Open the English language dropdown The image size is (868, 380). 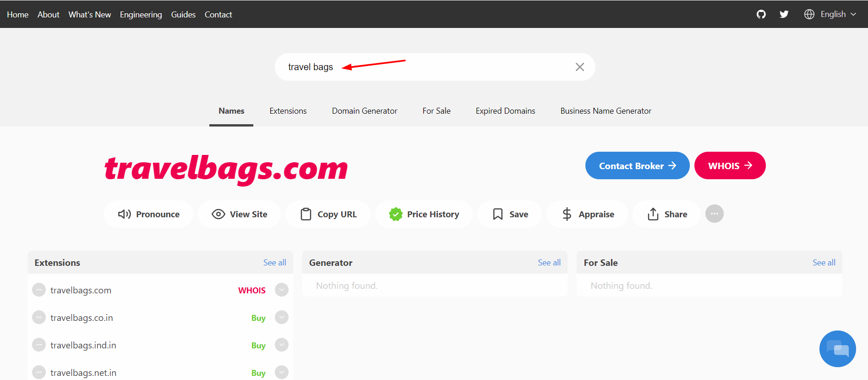830,14
